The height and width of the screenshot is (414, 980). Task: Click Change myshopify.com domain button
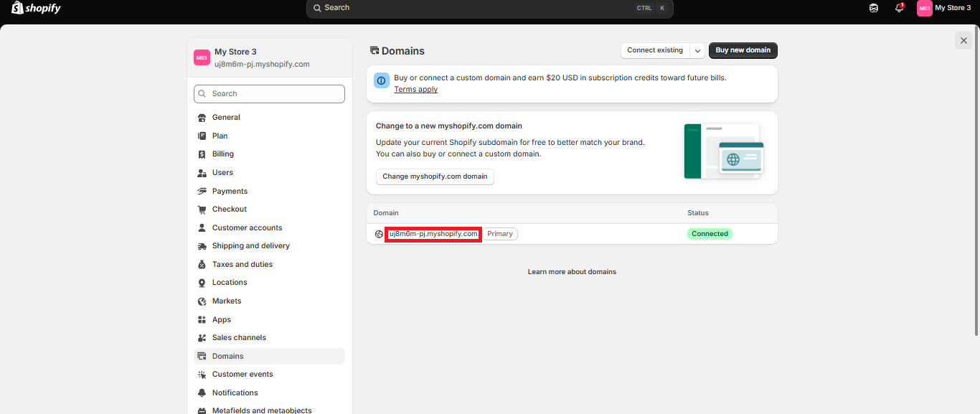coord(435,177)
